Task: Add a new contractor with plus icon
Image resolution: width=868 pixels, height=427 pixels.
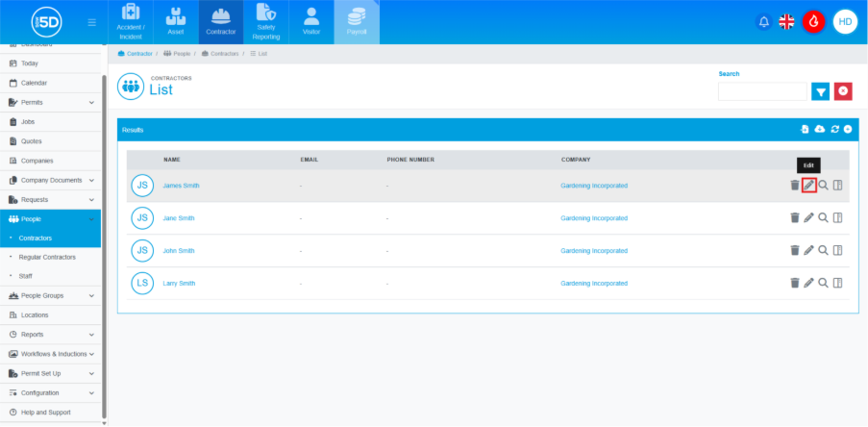Action: click(848, 129)
